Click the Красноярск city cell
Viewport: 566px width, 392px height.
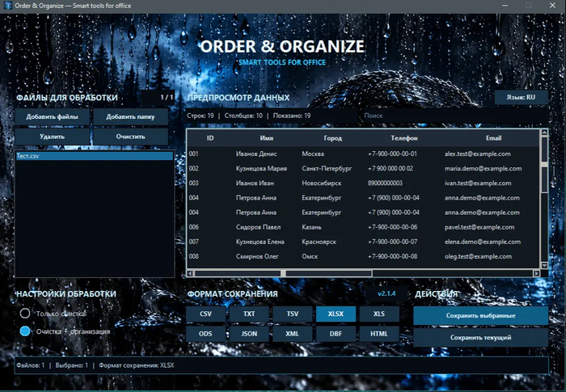[319, 242]
